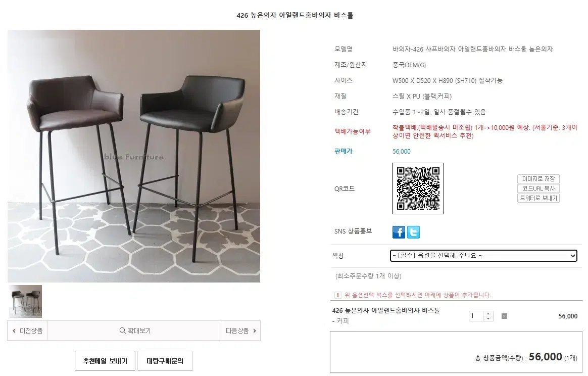Viewport: 588px width, 376px height.
Task: Click 추천메일 보내기 button
Action: click(105, 361)
